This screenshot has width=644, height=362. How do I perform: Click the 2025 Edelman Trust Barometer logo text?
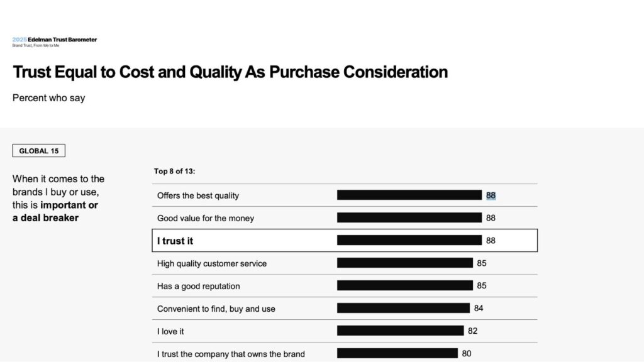[x=55, y=40]
